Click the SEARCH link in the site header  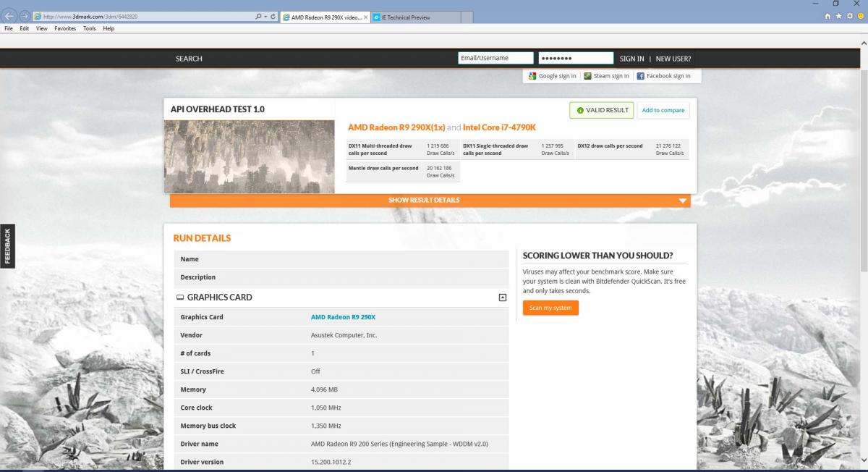pyautogui.click(x=189, y=59)
